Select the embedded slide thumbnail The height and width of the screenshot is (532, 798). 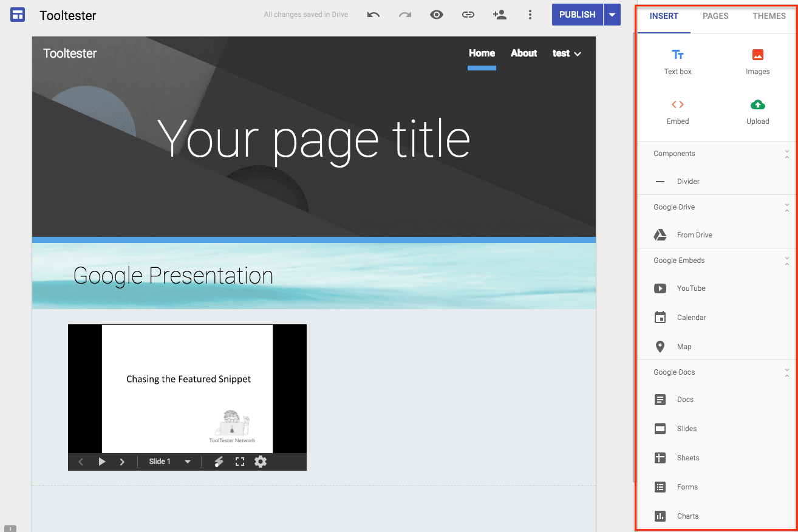187,389
